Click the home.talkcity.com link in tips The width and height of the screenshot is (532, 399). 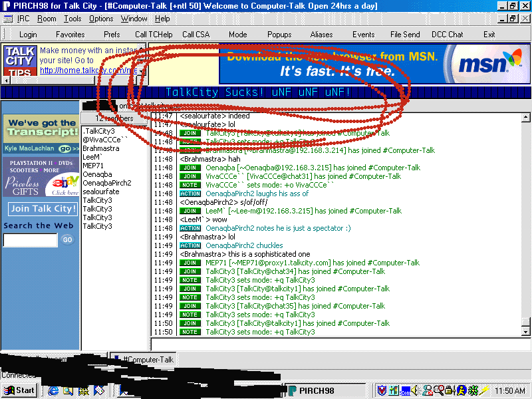pyautogui.click(x=92, y=70)
